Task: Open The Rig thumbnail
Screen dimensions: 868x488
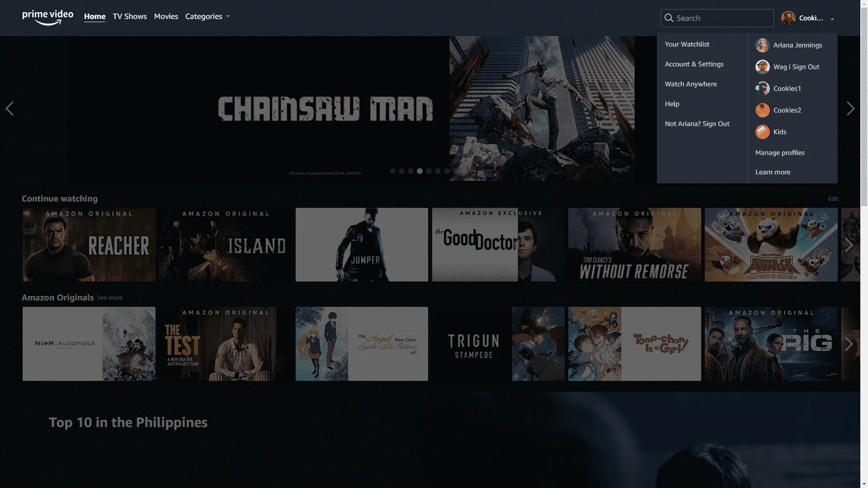Action: pos(771,344)
